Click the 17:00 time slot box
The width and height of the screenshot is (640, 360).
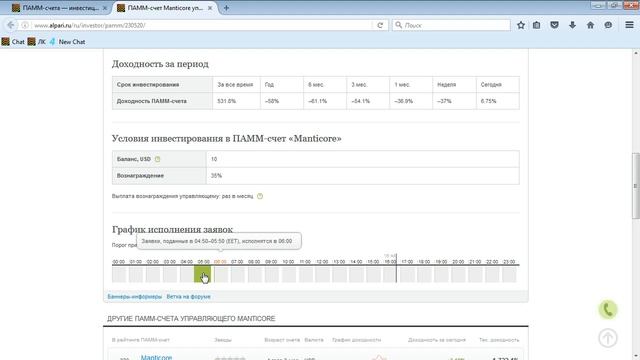point(407,274)
